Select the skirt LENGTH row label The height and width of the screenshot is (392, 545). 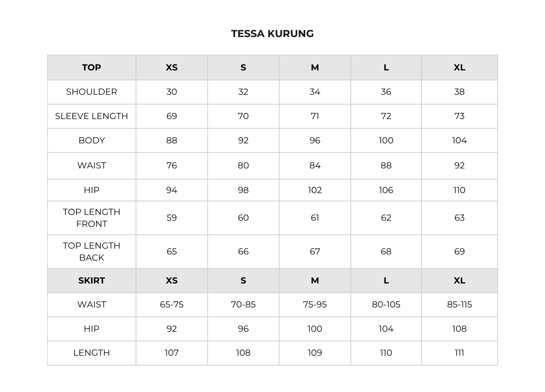click(x=92, y=353)
